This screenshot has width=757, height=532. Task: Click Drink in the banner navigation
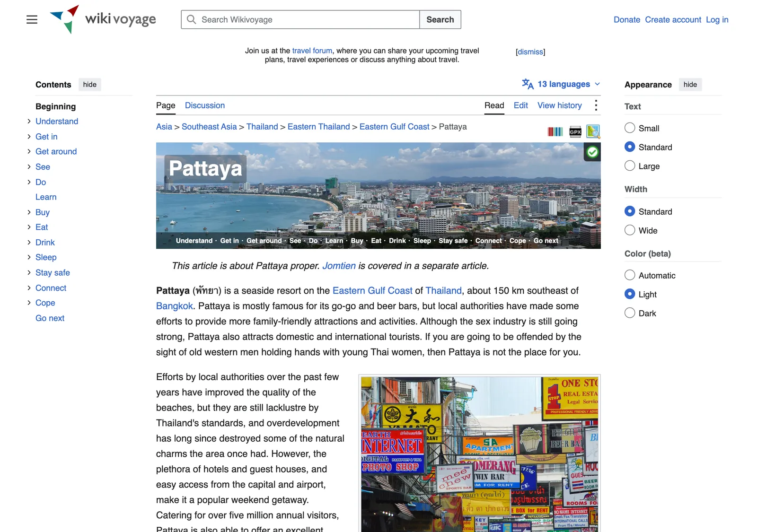397,241
